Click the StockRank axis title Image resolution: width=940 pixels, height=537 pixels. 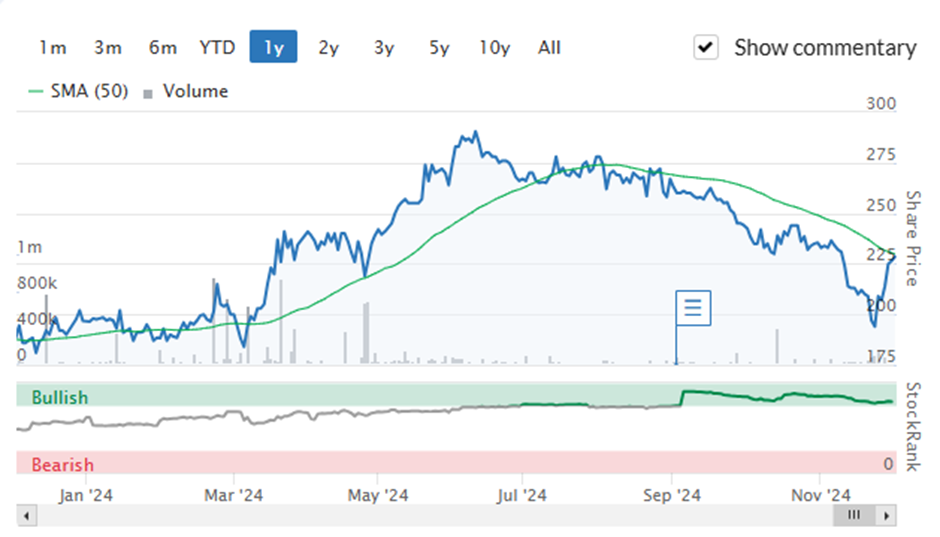912,427
